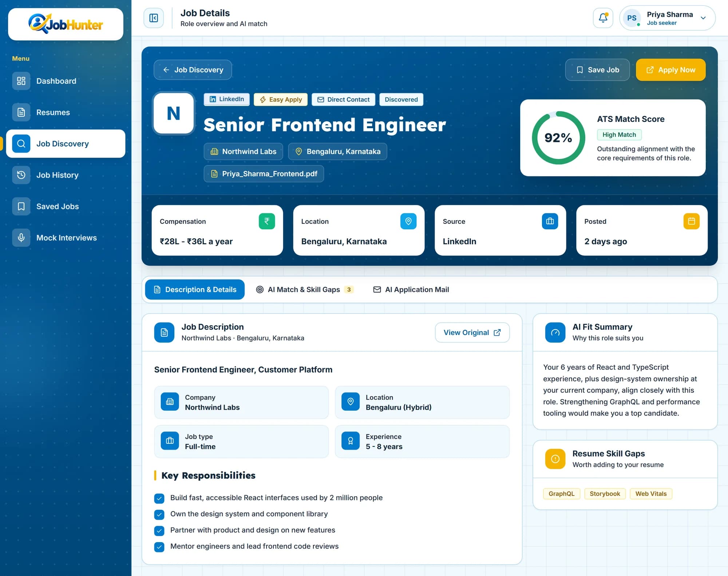Open Saved Jobs in the sidebar
The width and height of the screenshot is (728, 576).
66,206
